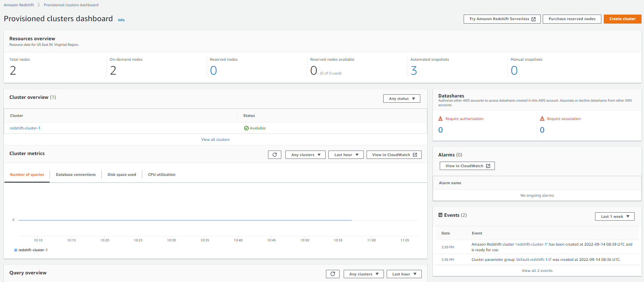Image resolution: width=644 pixels, height=282 pixels.
Task: Open View in CloudWatch for Cluster metrics
Action: (394, 155)
